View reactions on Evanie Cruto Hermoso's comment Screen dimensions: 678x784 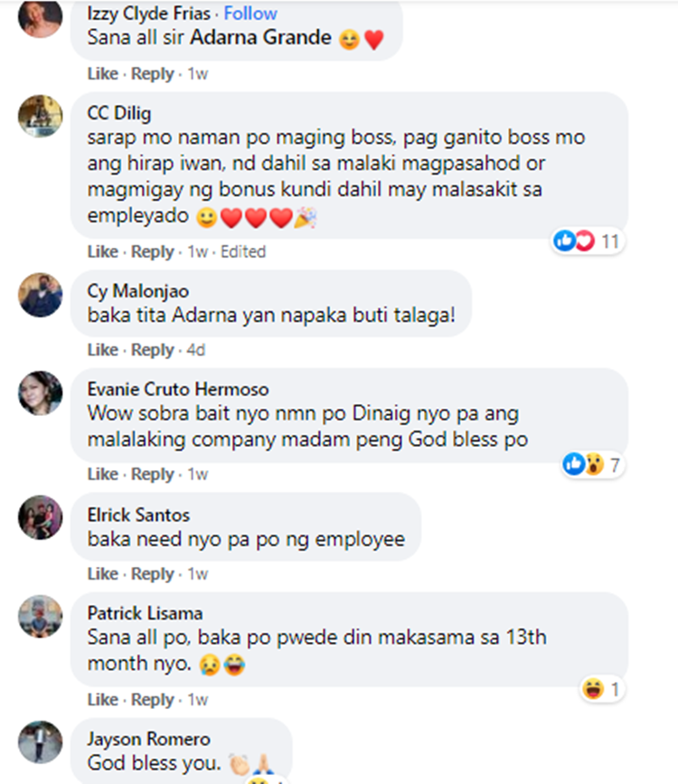(x=592, y=465)
